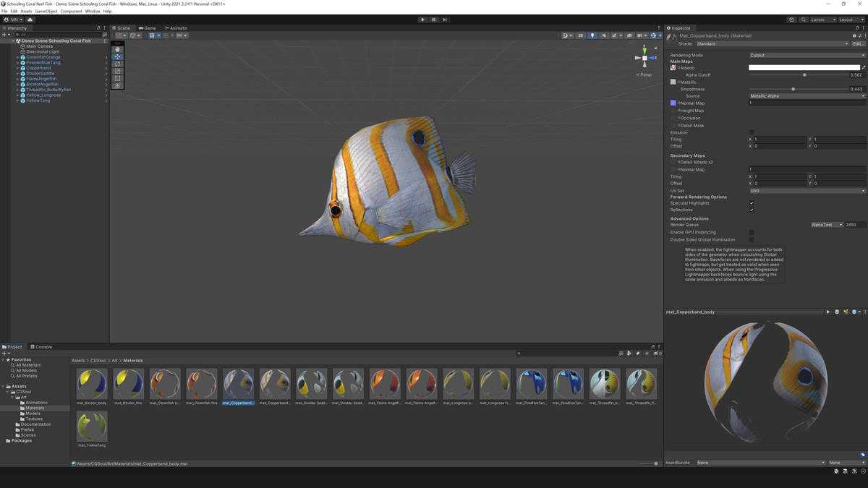Select the Rotate tool
The height and width of the screenshot is (488, 868).
coord(117,64)
